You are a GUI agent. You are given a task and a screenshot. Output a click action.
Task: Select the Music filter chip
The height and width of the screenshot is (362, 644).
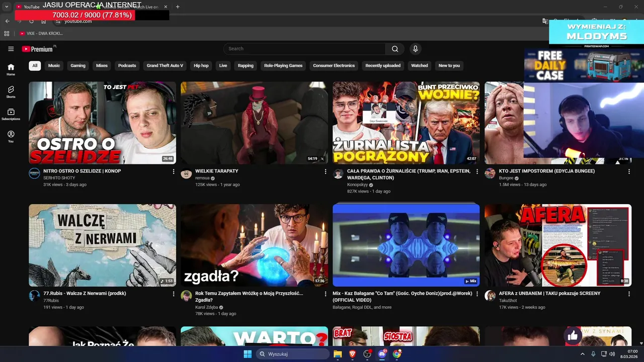pos(54,65)
